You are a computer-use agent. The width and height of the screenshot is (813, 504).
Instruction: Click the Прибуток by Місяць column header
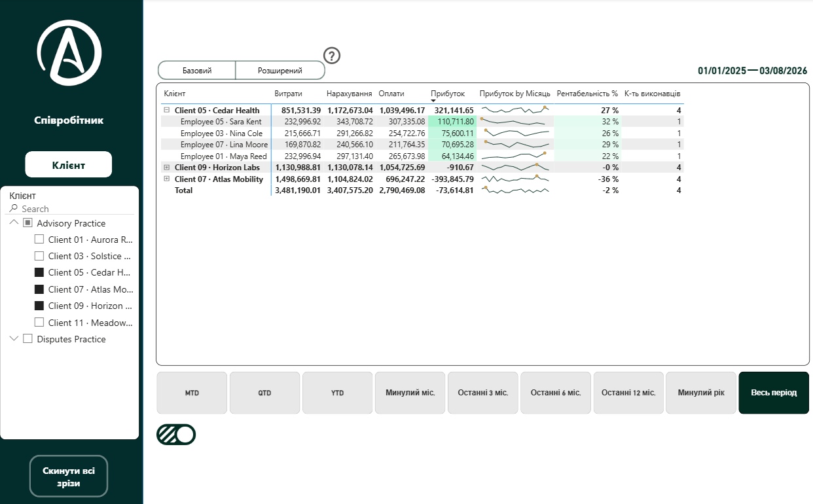[515, 94]
